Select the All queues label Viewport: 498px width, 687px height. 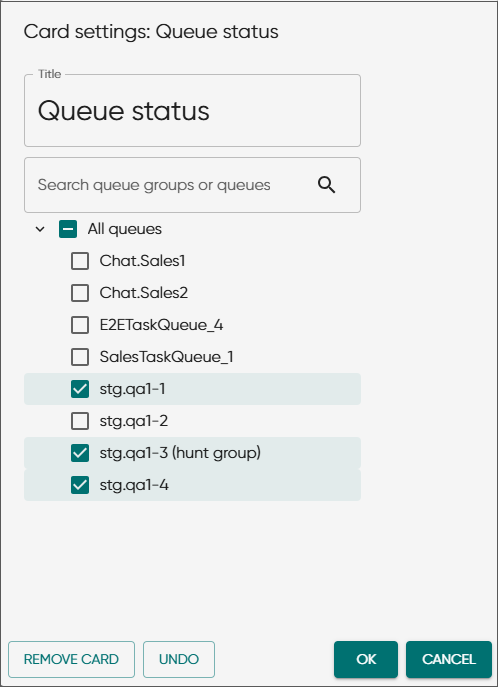pos(125,229)
